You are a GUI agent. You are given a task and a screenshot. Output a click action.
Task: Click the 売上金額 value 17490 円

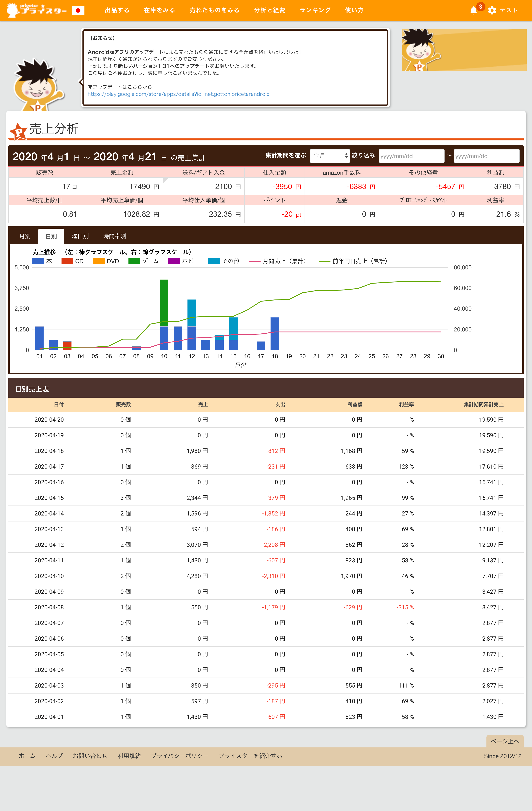click(144, 187)
